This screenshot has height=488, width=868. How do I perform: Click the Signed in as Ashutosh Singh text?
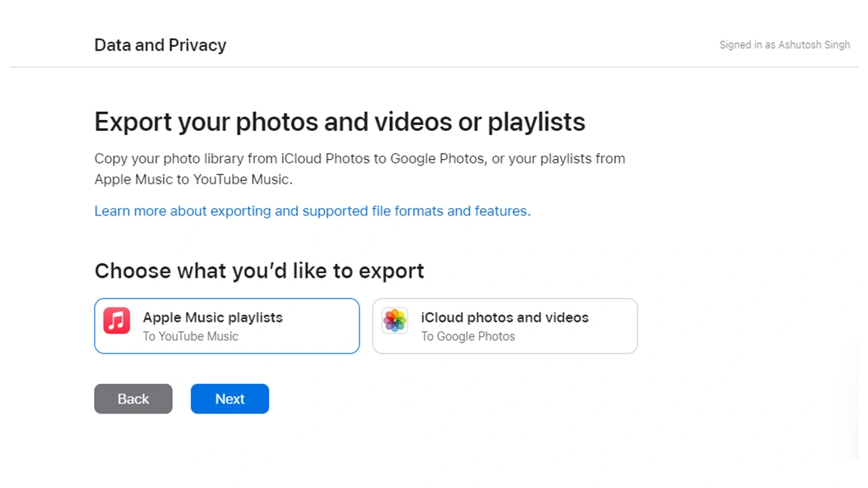(x=785, y=45)
